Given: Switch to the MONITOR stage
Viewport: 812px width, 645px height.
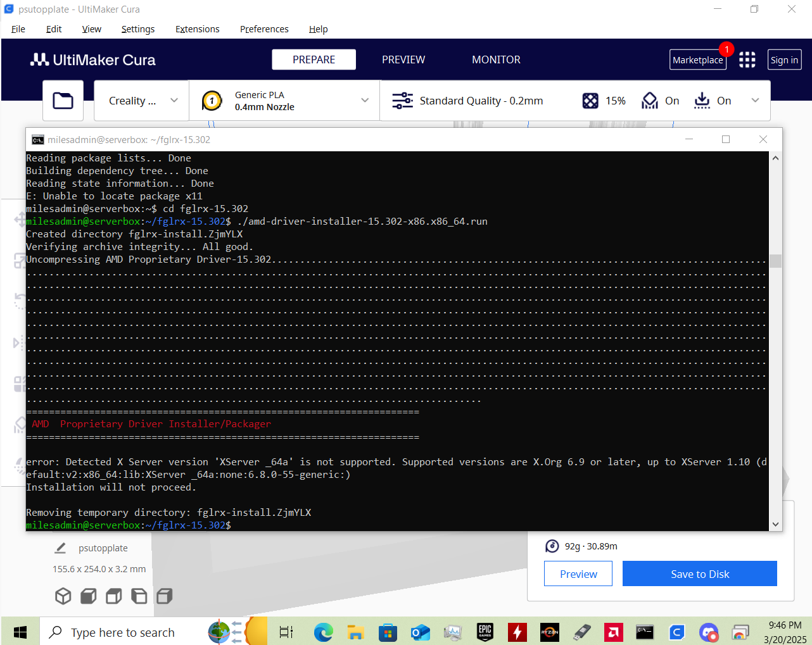Looking at the screenshot, I should tap(496, 59).
